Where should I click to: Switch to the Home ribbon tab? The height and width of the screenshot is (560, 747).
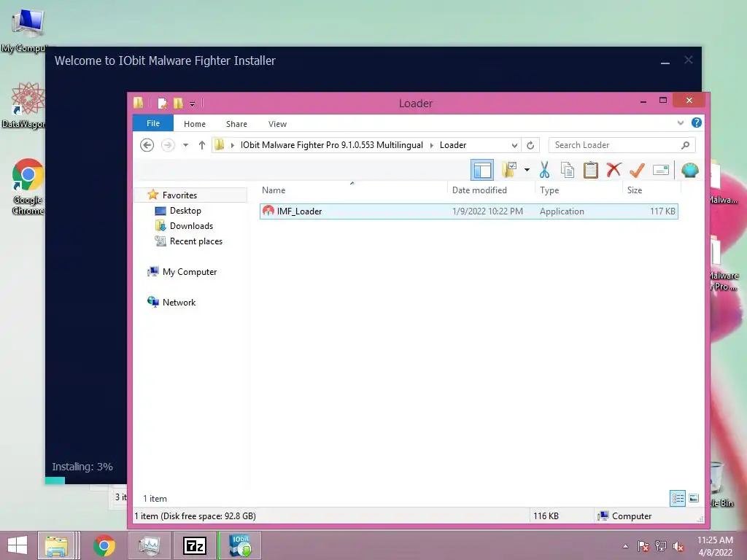tap(194, 124)
